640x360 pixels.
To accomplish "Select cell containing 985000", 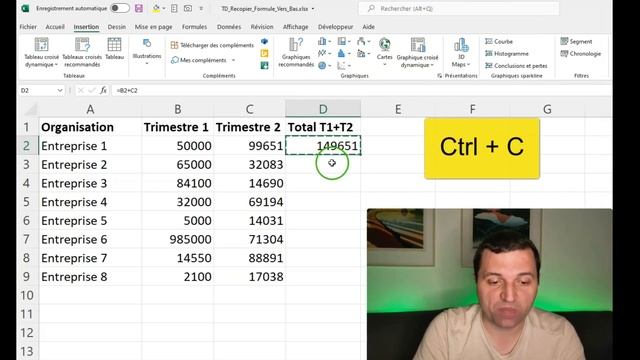I will click(x=178, y=239).
